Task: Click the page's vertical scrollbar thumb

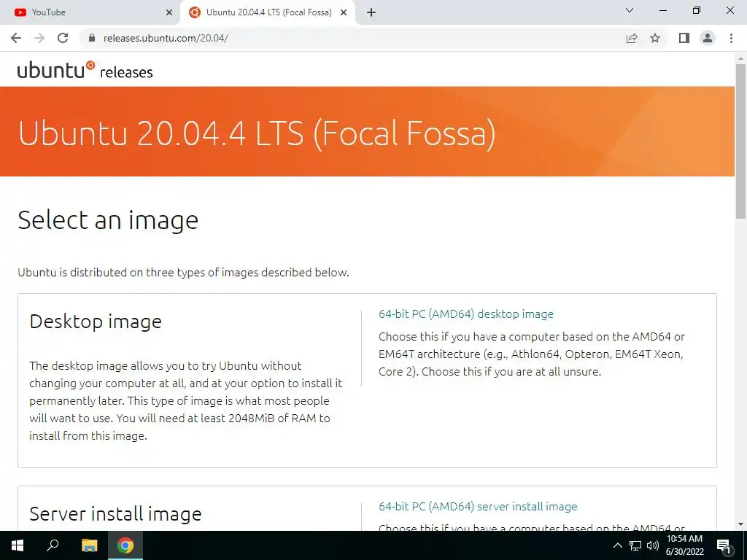Action: [740, 141]
